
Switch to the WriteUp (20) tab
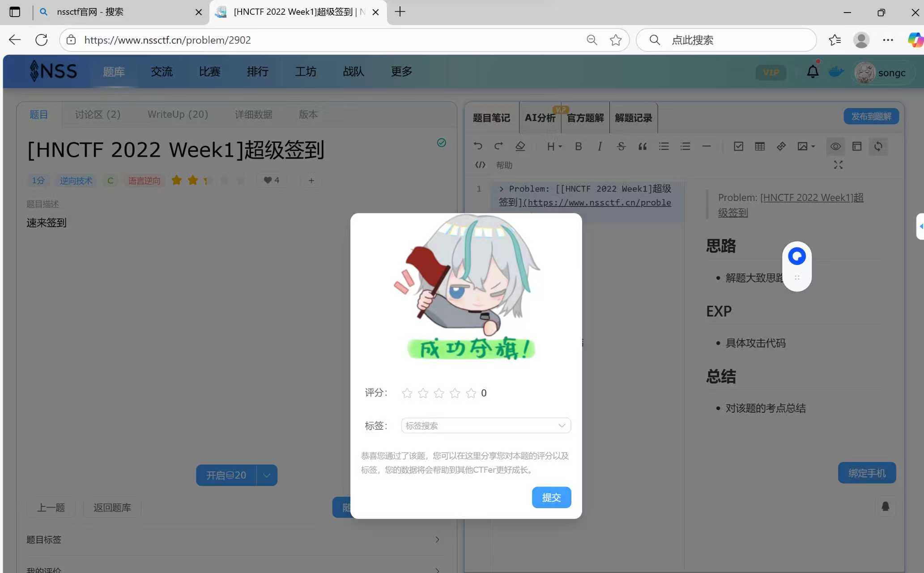(x=178, y=114)
